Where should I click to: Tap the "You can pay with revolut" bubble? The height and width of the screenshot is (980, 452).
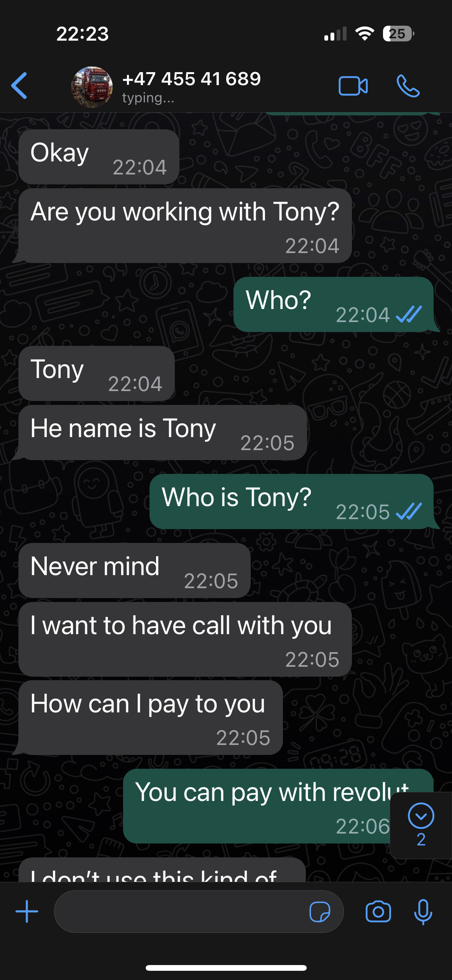(278, 806)
